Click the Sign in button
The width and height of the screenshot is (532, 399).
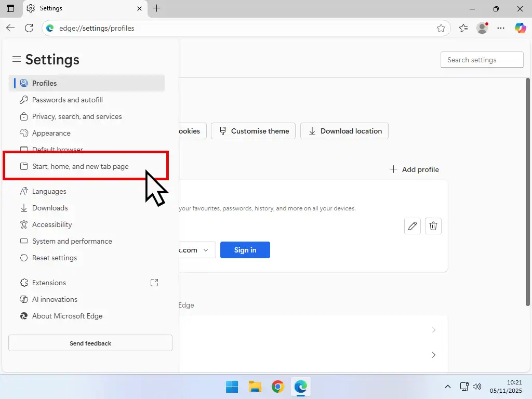pyautogui.click(x=245, y=250)
